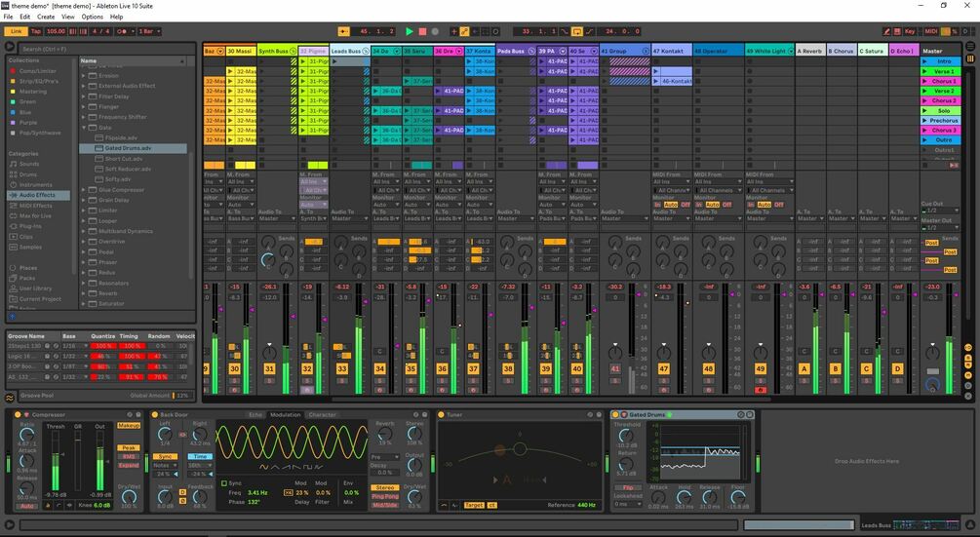Open the View menu

click(68, 17)
